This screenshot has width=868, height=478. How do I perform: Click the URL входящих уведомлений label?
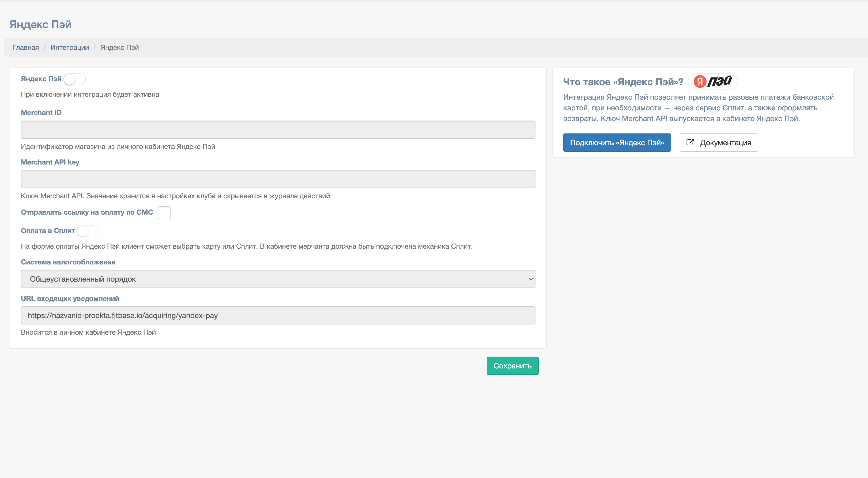pyautogui.click(x=70, y=299)
